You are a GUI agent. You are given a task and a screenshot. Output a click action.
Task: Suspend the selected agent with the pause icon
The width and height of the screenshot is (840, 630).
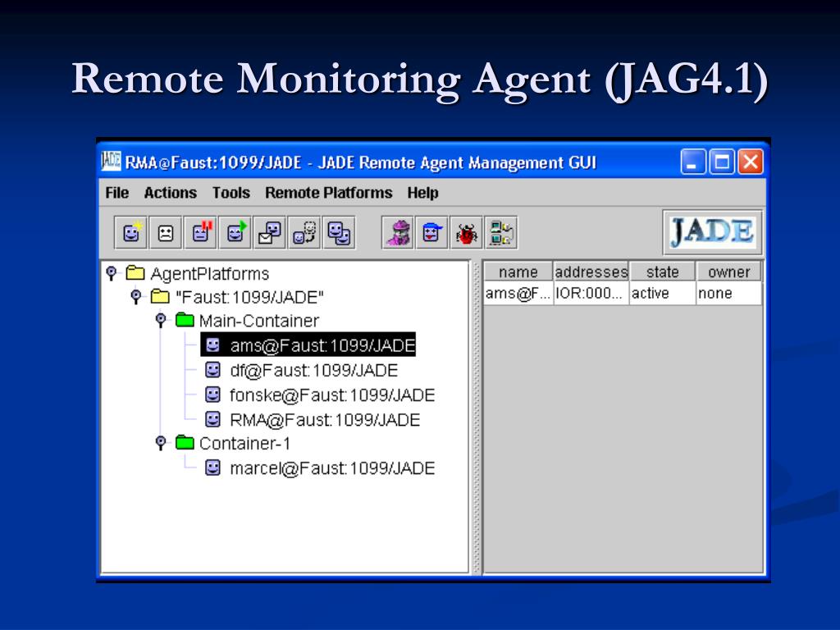200,232
